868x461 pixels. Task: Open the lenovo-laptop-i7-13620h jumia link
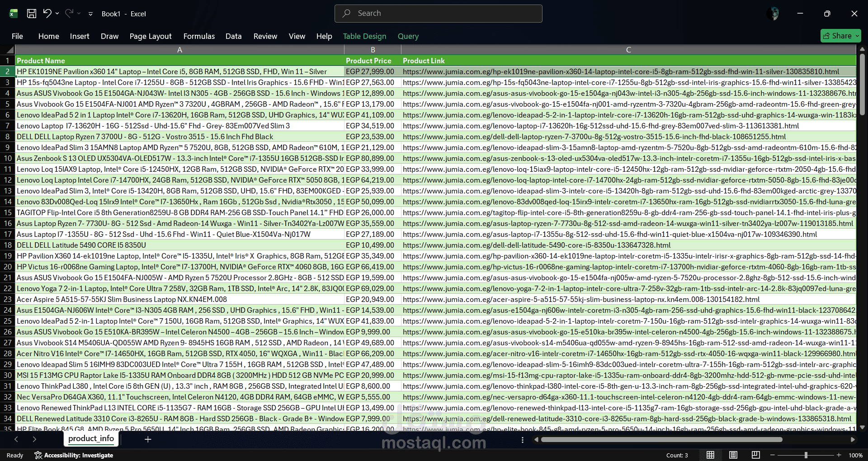click(x=601, y=126)
